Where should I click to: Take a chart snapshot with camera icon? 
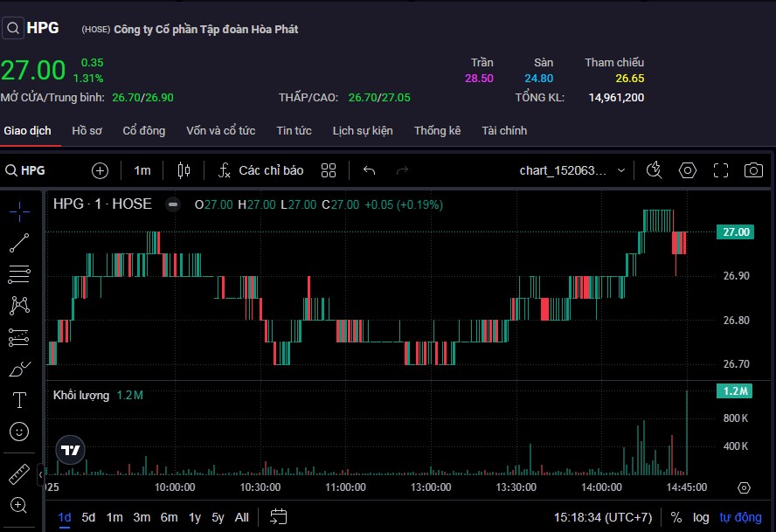click(752, 170)
